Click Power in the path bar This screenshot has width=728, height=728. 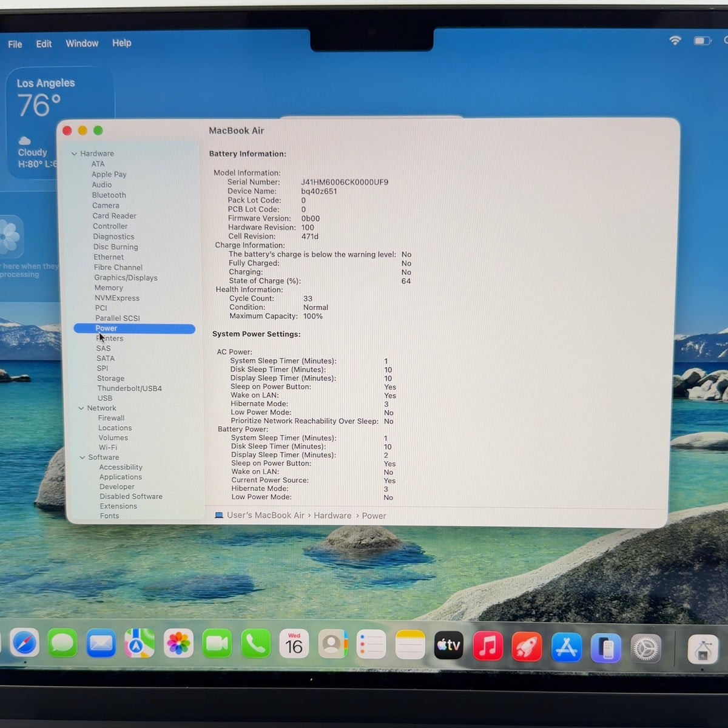(374, 516)
